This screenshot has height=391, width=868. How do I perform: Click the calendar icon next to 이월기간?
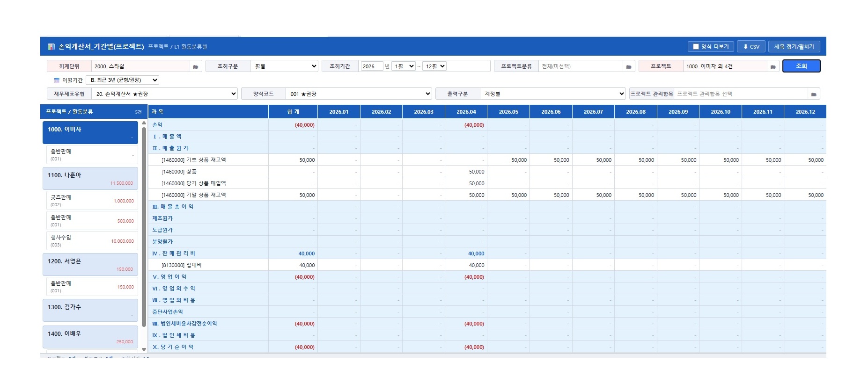coord(57,80)
